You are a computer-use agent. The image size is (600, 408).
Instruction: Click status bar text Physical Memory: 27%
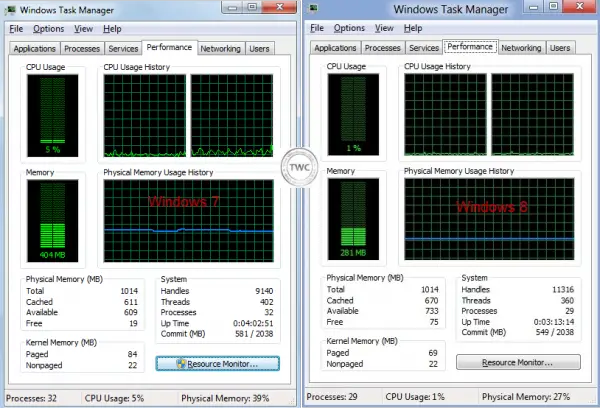click(x=526, y=397)
